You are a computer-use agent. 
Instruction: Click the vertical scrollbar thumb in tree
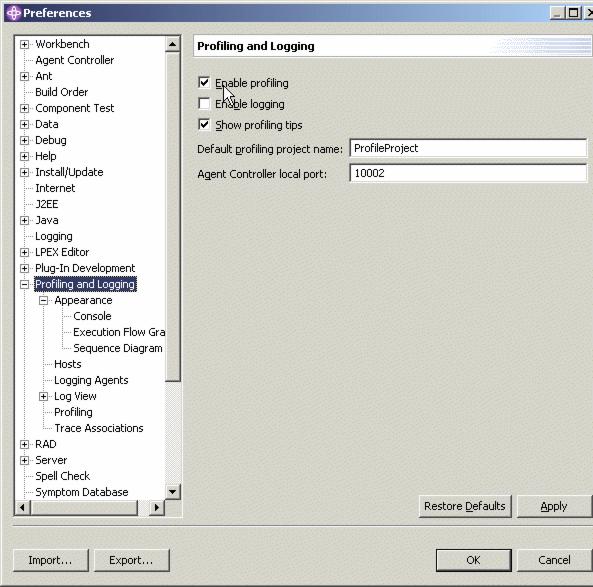point(173,217)
